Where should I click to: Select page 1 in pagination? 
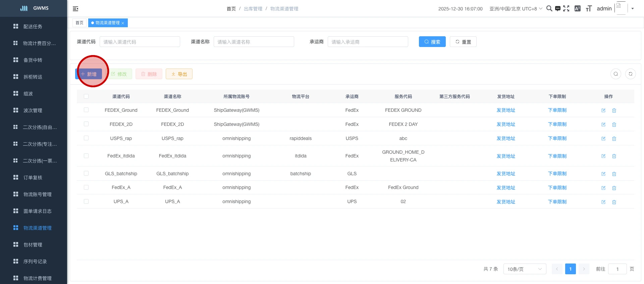(571, 269)
